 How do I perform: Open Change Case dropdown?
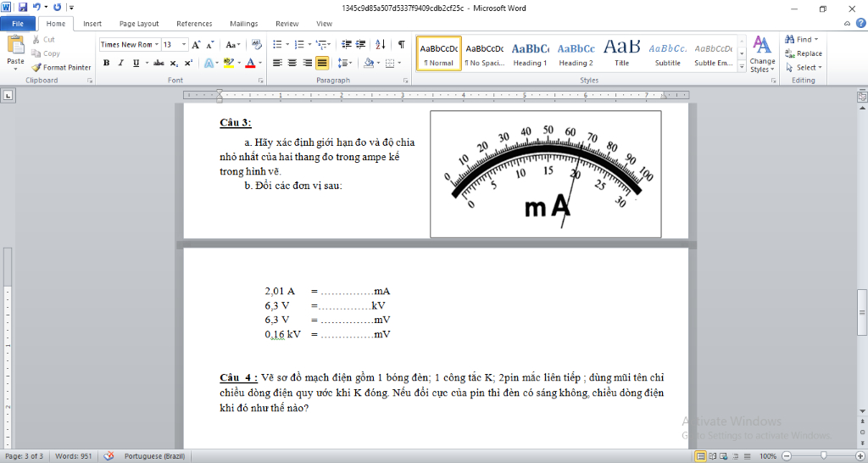coord(232,45)
